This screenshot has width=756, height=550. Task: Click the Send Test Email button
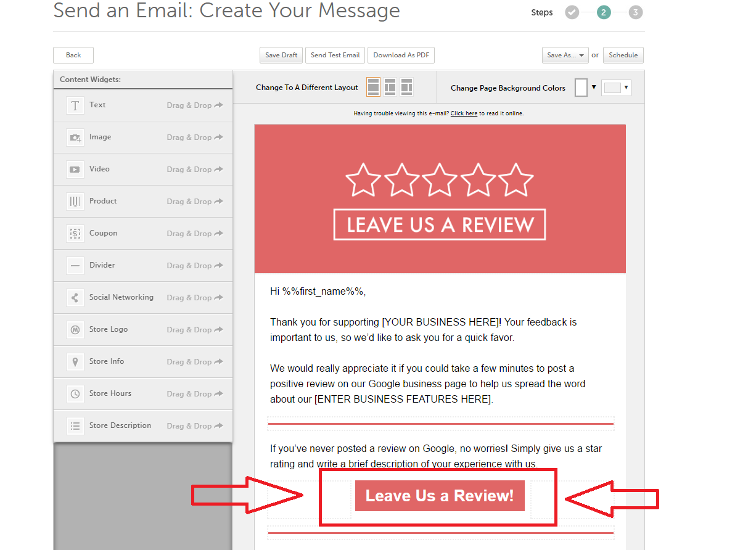(335, 55)
